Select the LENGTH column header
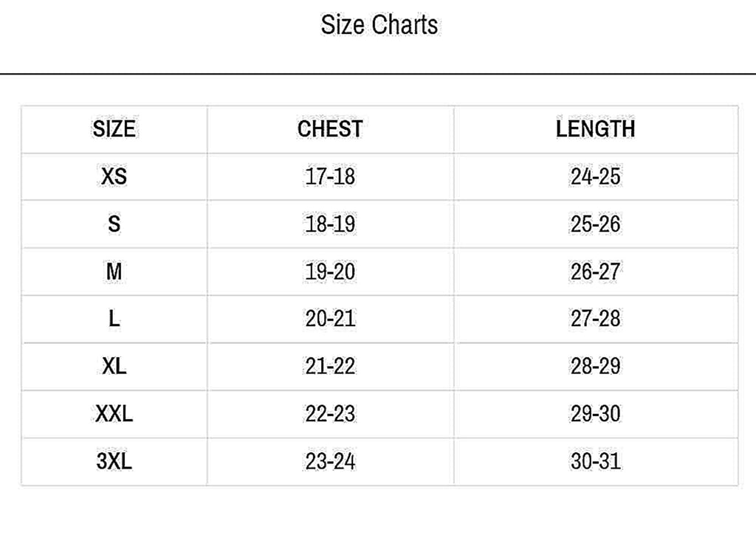 click(x=596, y=129)
